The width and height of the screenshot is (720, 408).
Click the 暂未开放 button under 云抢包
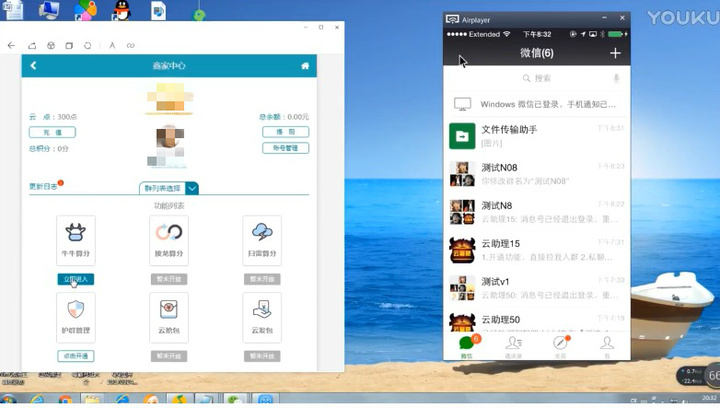pos(169,356)
